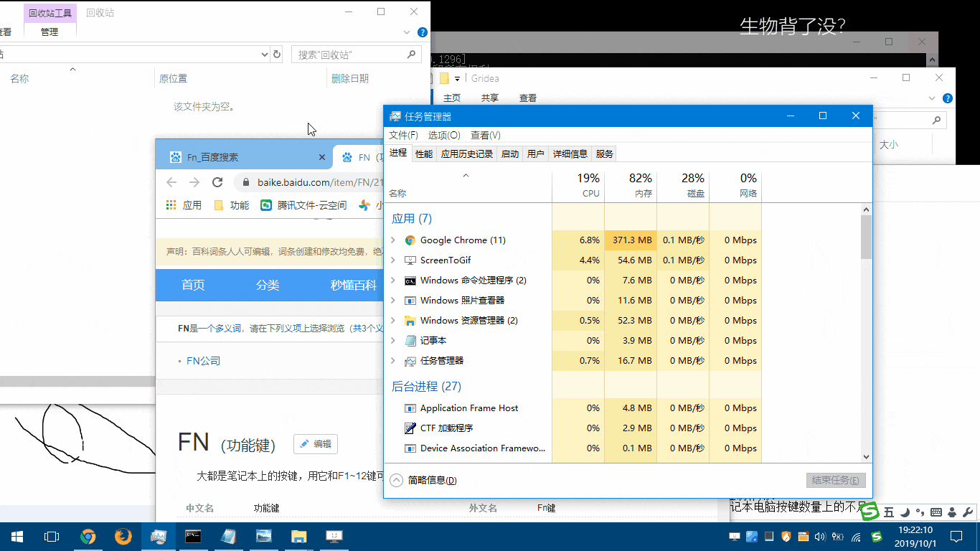The image size is (980, 551).
Task: Click the 结束任务 button
Action: pyautogui.click(x=836, y=481)
